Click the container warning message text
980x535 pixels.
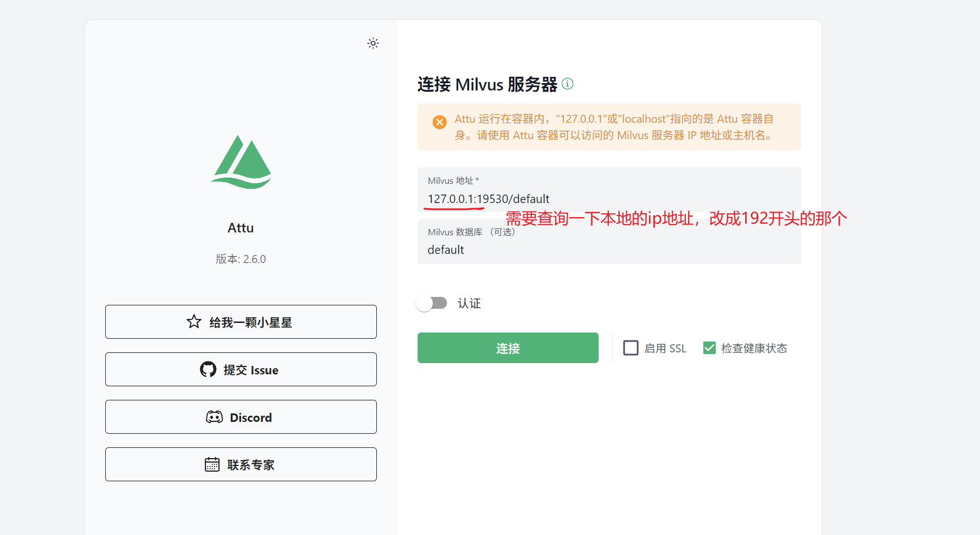pyautogui.click(x=614, y=127)
